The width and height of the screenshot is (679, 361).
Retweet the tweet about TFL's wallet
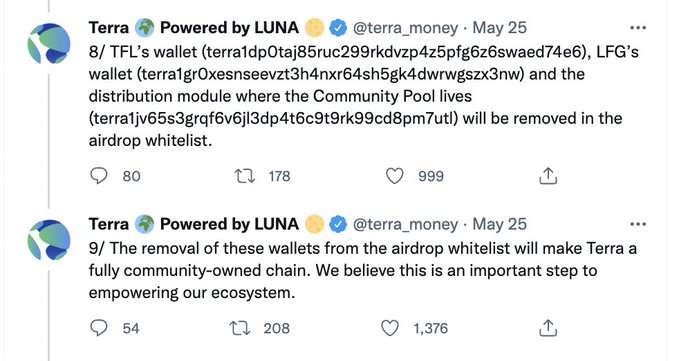(244, 176)
